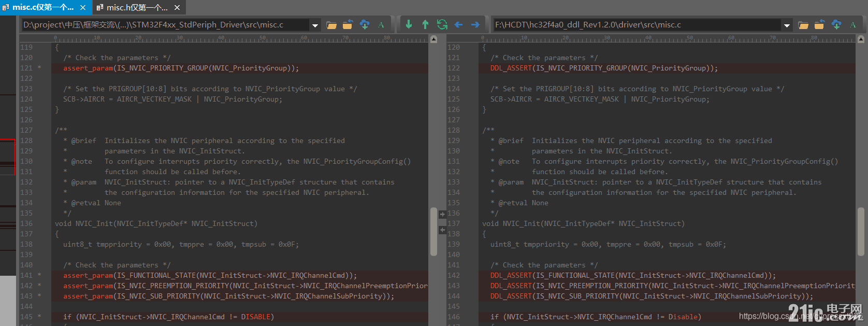Click left line with '!= DISABLE)'
868x326 pixels.
pyautogui.click(x=168, y=317)
